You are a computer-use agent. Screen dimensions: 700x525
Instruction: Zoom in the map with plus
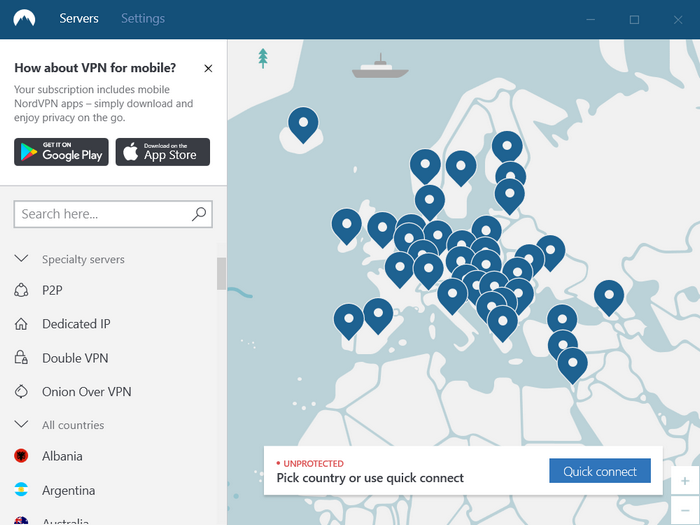point(685,481)
